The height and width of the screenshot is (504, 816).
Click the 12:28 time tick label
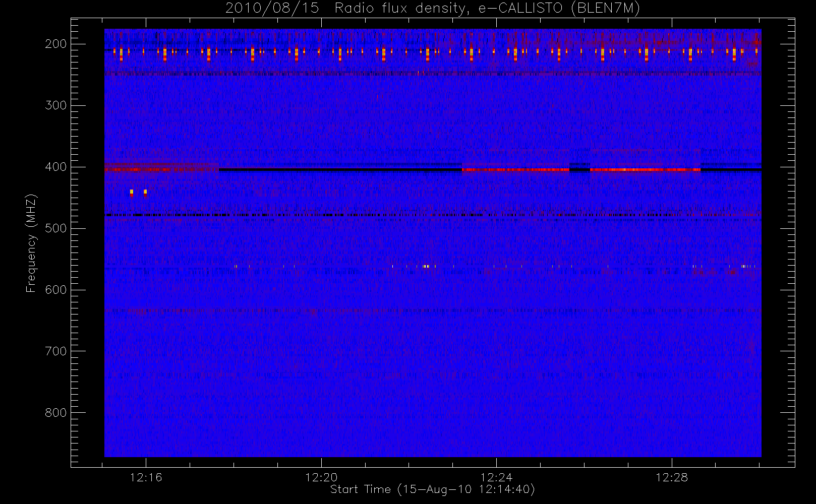672,477
